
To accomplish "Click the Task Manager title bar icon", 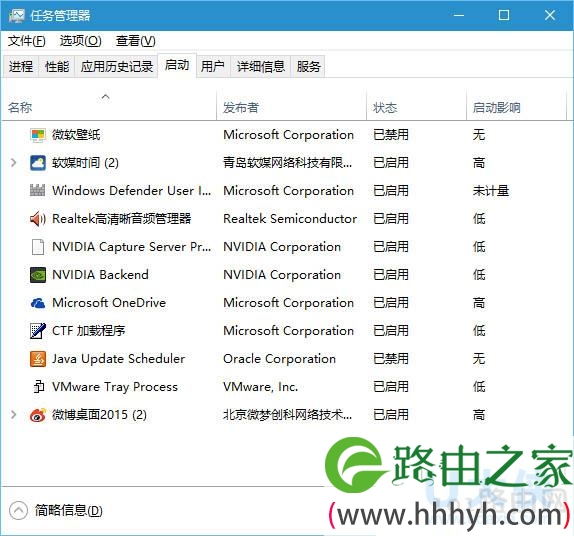I will tap(17, 15).
